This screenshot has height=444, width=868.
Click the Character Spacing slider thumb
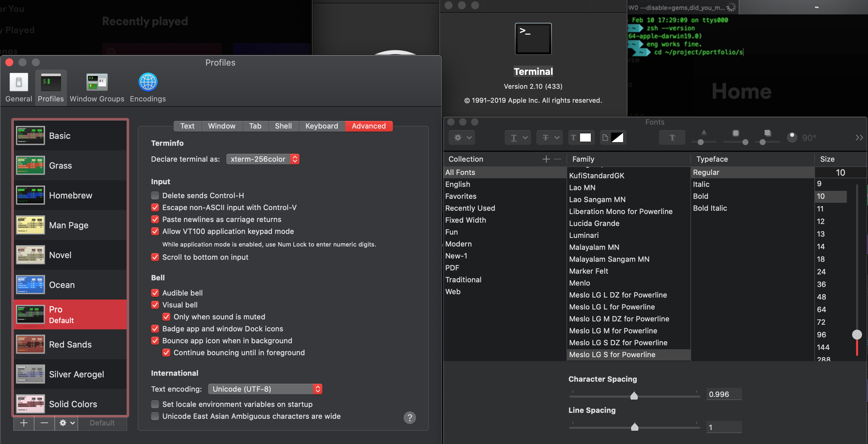[634, 395]
